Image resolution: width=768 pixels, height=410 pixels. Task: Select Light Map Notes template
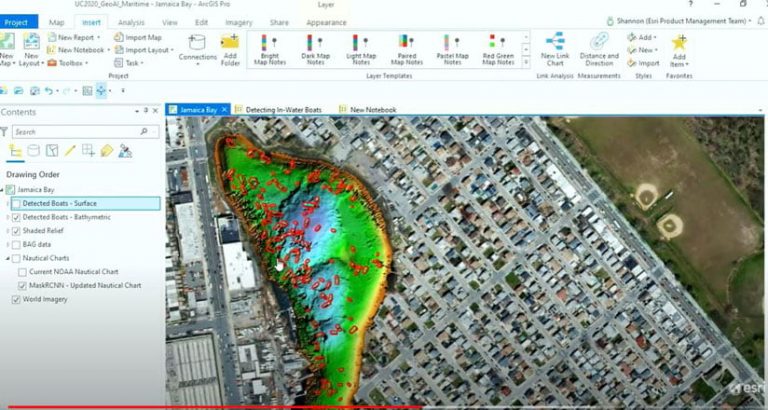coord(361,49)
